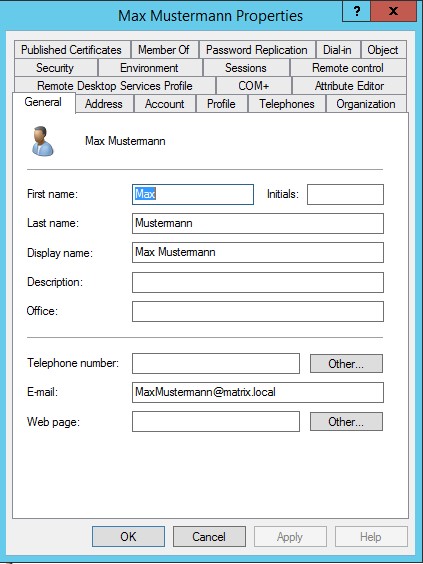Open Other telephone numbers button
This screenshot has height=564, width=423.
[x=346, y=364]
